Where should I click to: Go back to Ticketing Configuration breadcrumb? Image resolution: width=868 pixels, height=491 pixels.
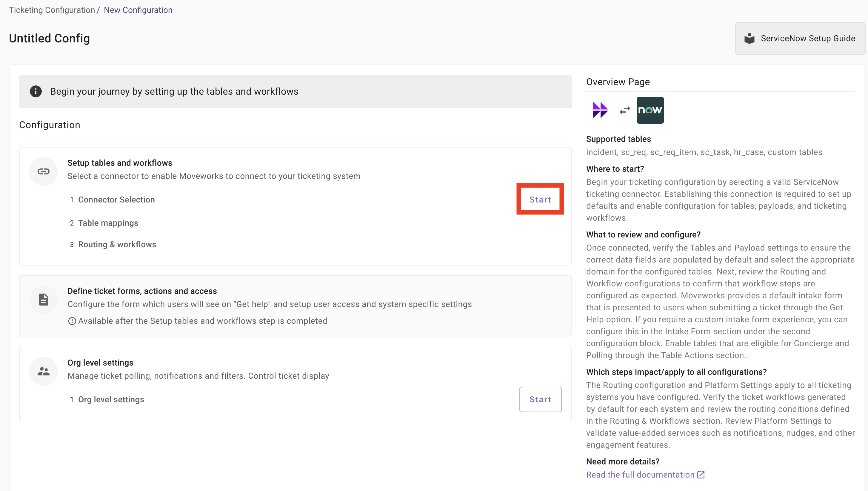pyautogui.click(x=52, y=10)
